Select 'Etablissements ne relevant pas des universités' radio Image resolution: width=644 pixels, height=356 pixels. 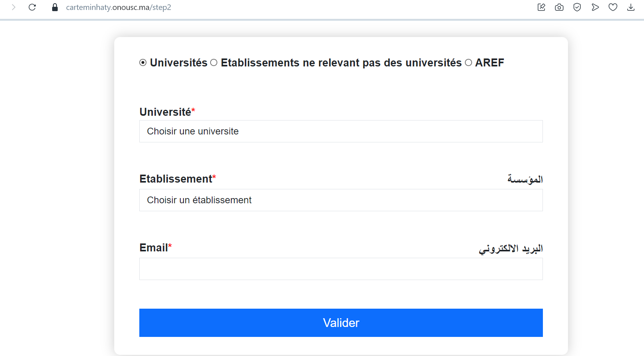point(214,62)
